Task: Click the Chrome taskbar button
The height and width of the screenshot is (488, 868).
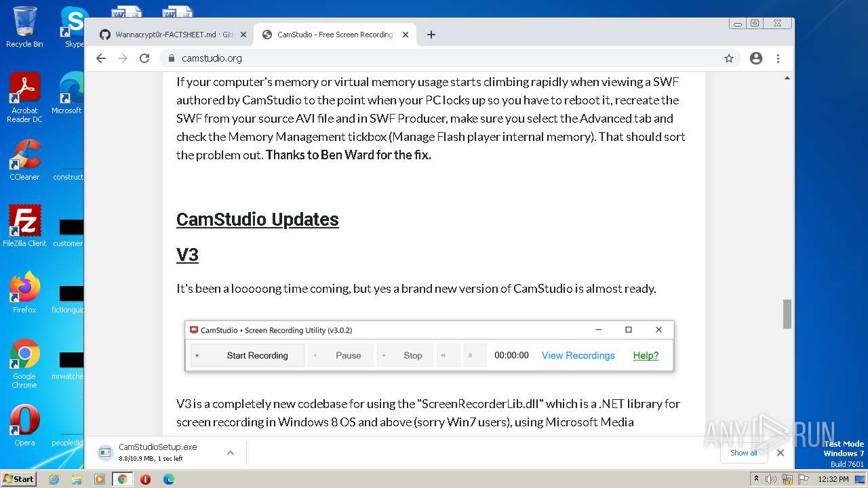Action: [x=123, y=479]
